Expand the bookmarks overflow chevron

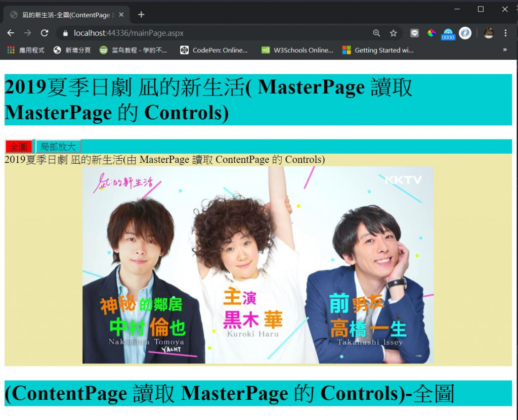[x=505, y=50]
